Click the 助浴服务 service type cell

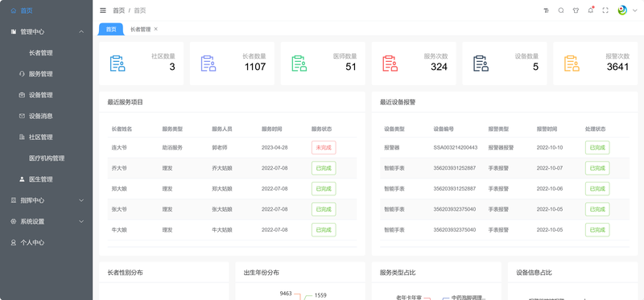[172, 147]
